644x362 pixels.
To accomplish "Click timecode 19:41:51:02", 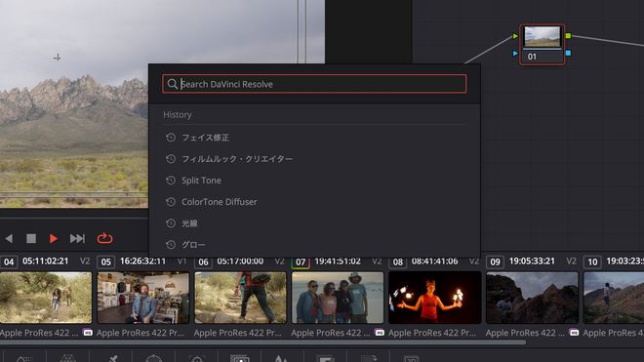I will point(338,261).
